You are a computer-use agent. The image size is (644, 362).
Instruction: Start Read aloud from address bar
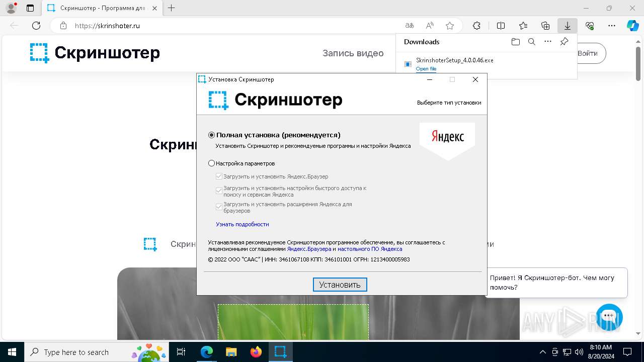coord(430,26)
